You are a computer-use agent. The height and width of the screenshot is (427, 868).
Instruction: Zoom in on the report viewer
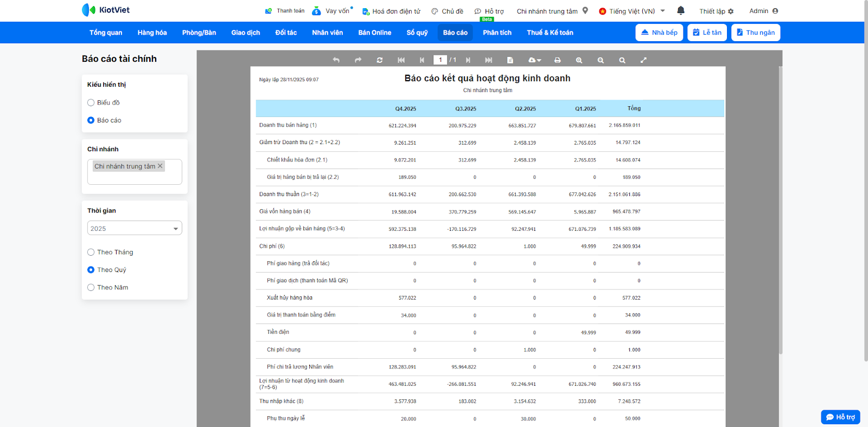pos(579,60)
